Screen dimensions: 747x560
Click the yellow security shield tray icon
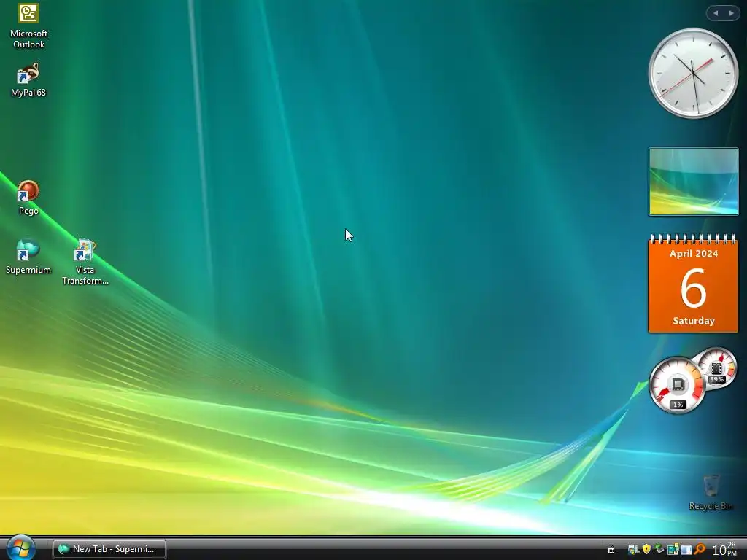(646, 549)
